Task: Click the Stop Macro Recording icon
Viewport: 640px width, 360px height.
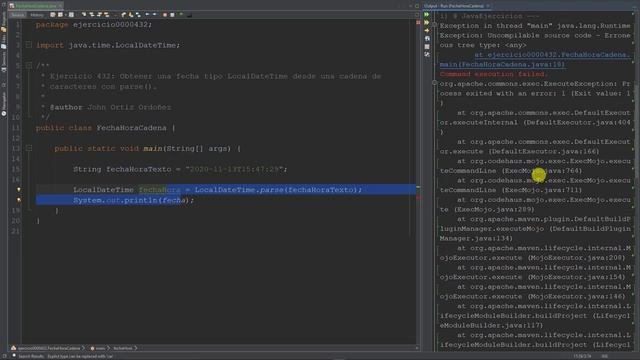Action: 172,15
